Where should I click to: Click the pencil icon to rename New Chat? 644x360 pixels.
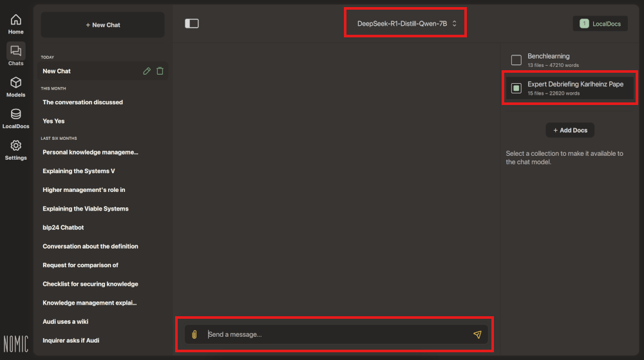point(147,71)
